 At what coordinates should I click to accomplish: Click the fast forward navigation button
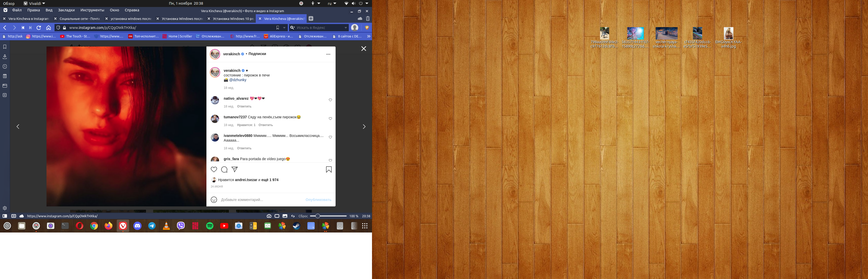[x=30, y=28]
